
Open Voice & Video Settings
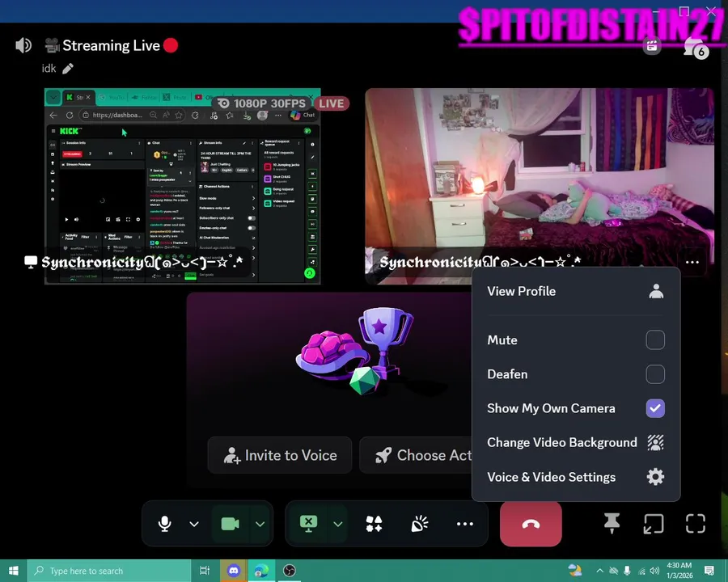click(x=576, y=477)
